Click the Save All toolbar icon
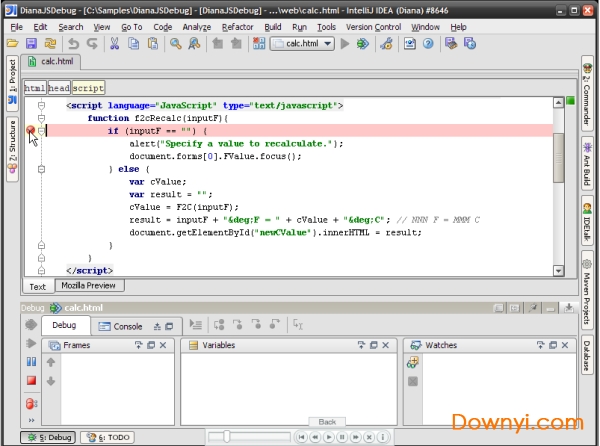Viewport: 600px width, 446px height. click(x=31, y=44)
